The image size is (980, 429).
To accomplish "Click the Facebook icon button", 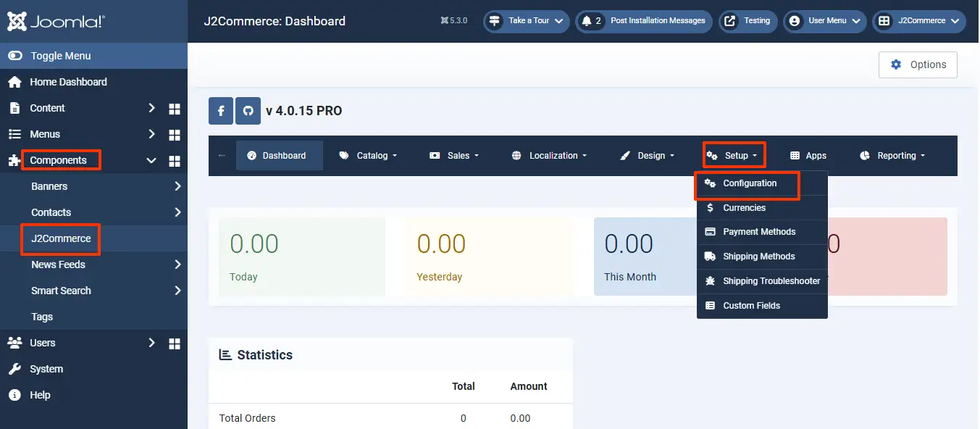I will pyautogui.click(x=221, y=111).
